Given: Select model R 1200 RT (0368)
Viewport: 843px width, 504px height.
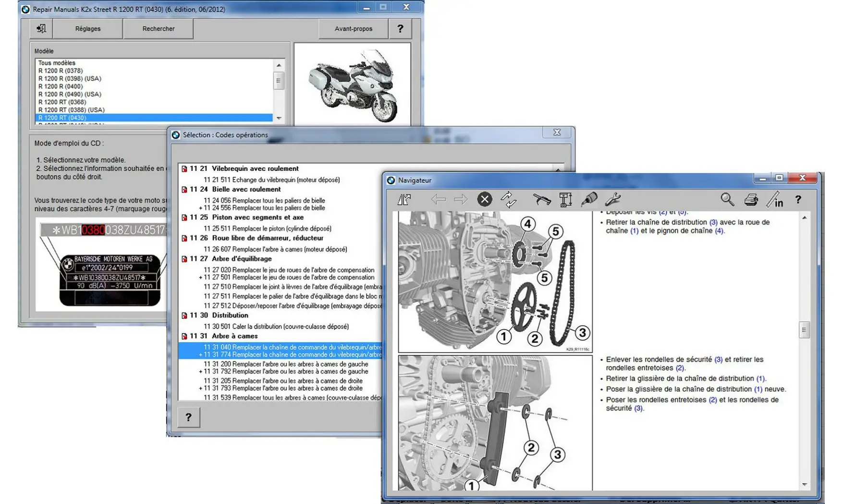Looking at the screenshot, I should pyautogui.click(x=62, y=102).
